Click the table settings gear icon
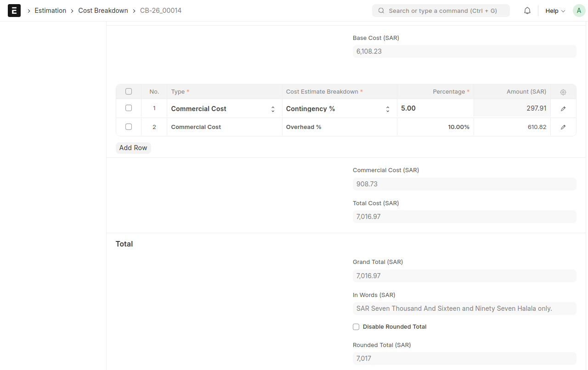588x370 pixels. click(563, 92)
